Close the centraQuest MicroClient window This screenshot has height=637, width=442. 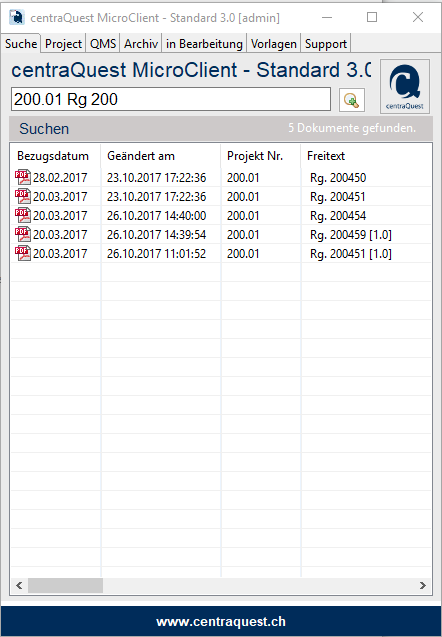tap(418, 17)
